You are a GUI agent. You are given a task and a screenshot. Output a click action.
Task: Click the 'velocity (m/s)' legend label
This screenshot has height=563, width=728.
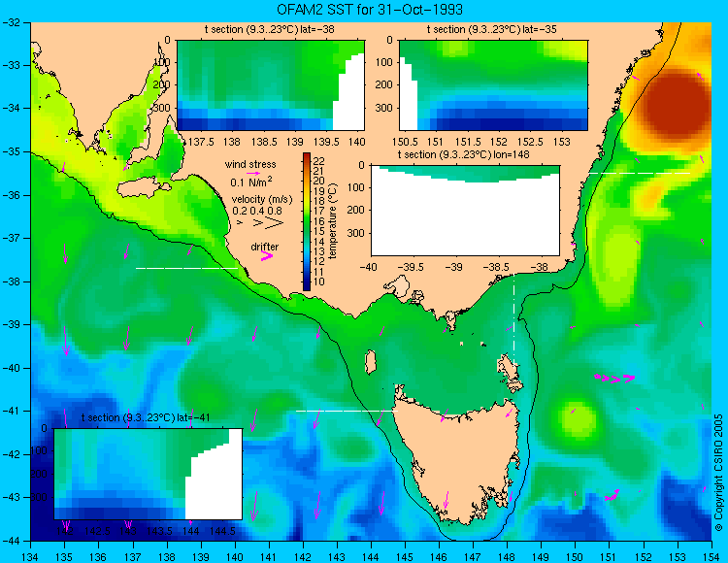pyautogui.click(x=262, y=200)
